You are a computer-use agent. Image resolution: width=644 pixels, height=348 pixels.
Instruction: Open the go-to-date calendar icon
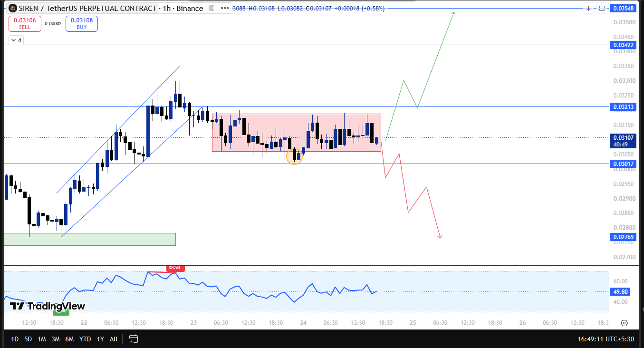point(134,339)
